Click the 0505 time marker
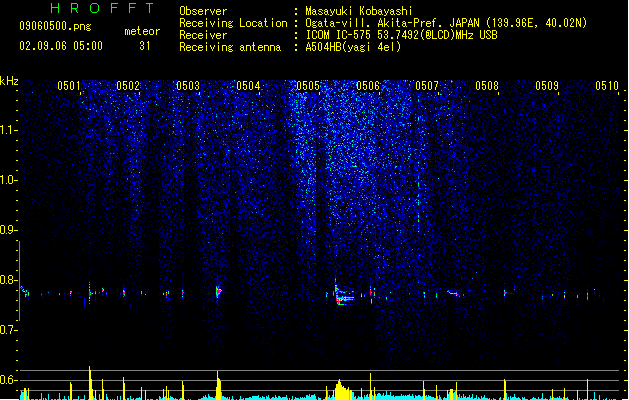Screen dimensions: 629x400 point(308,86)
